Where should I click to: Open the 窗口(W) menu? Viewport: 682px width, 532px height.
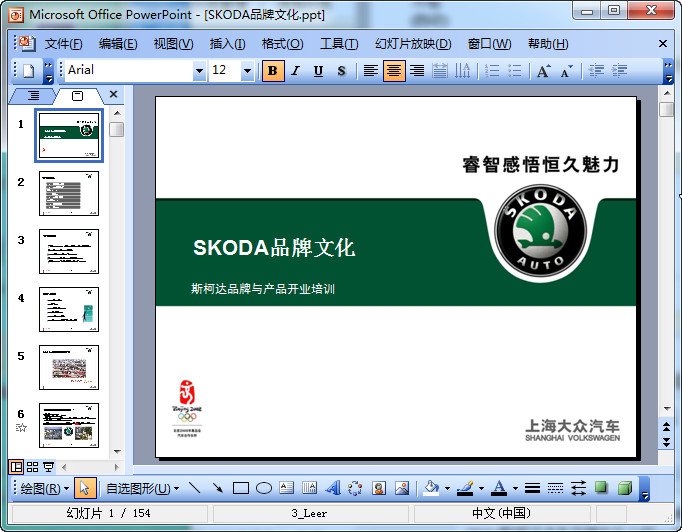pos(490,44)
